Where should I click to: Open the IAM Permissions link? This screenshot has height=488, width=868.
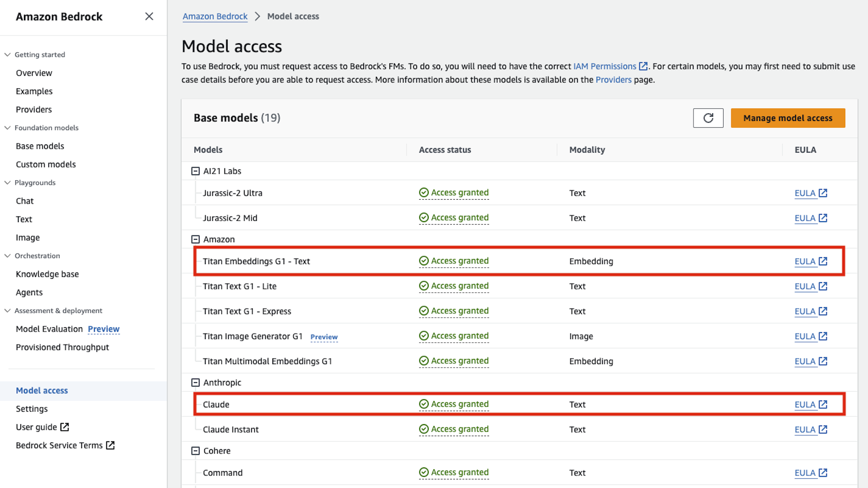tap(605, 66)
